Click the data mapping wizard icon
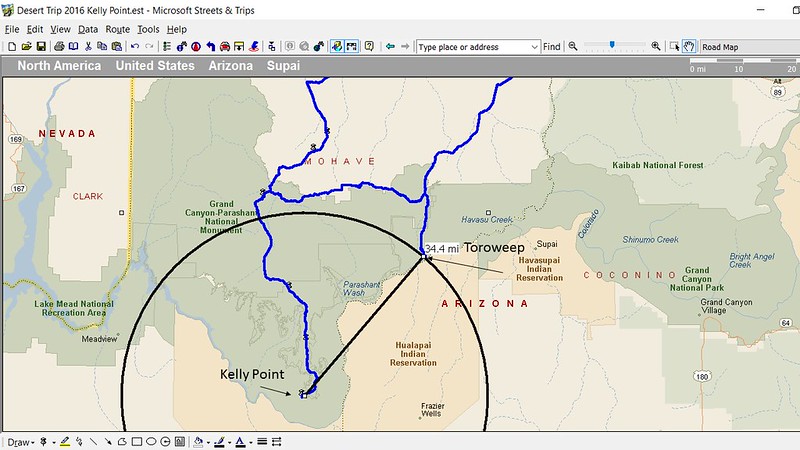Screen dimensions: 800x450 [272, 46]
